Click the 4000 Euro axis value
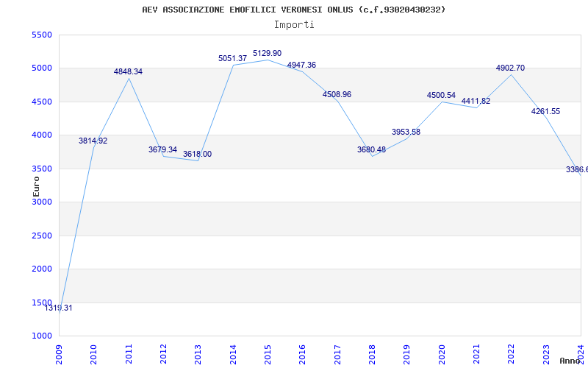588x368 pixels. (42, 135)
